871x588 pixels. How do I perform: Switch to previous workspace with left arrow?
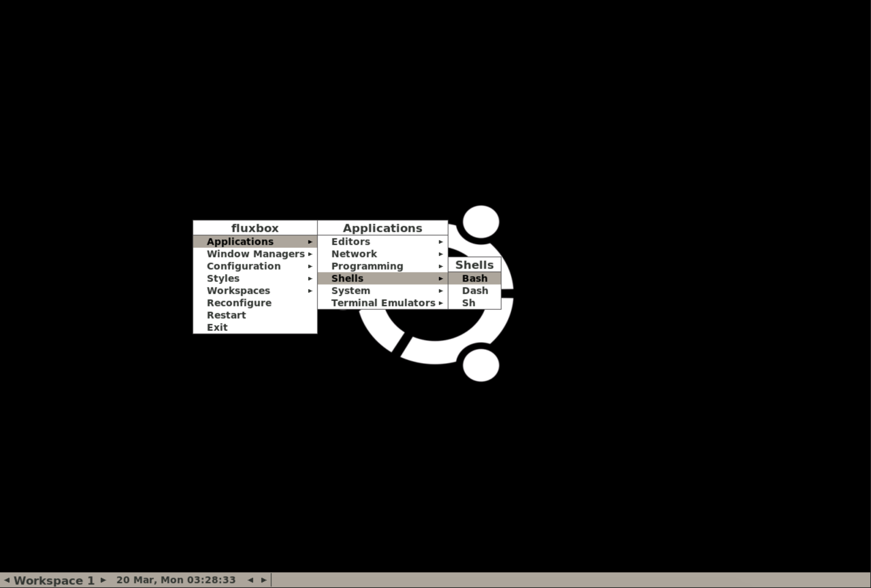point(7,580)
